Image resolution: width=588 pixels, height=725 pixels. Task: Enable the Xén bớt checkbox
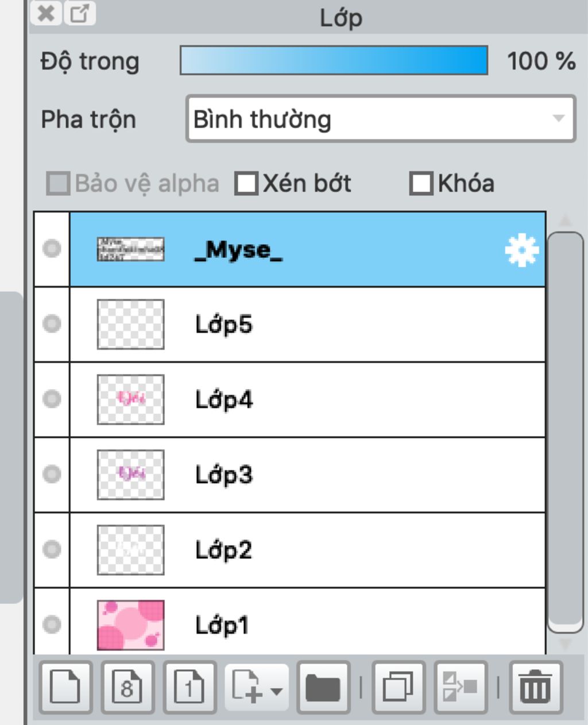[247, 184]
